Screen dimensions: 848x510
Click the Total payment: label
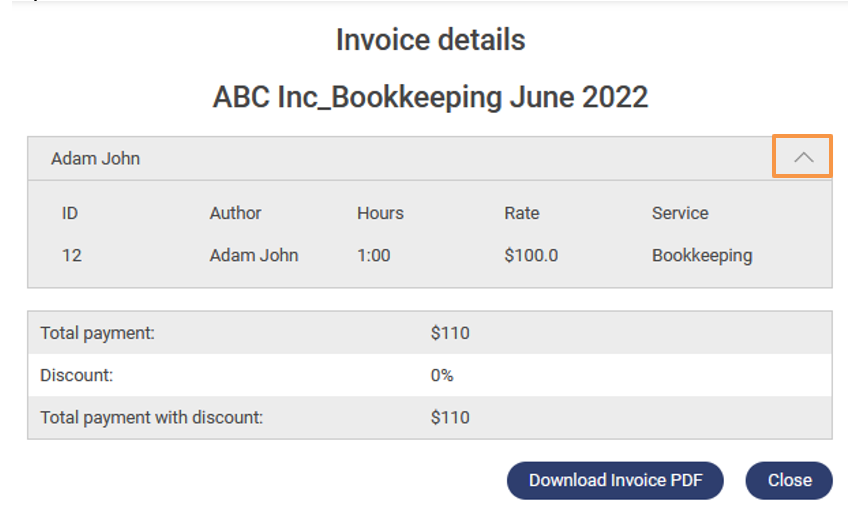click(x=98, y=333)
